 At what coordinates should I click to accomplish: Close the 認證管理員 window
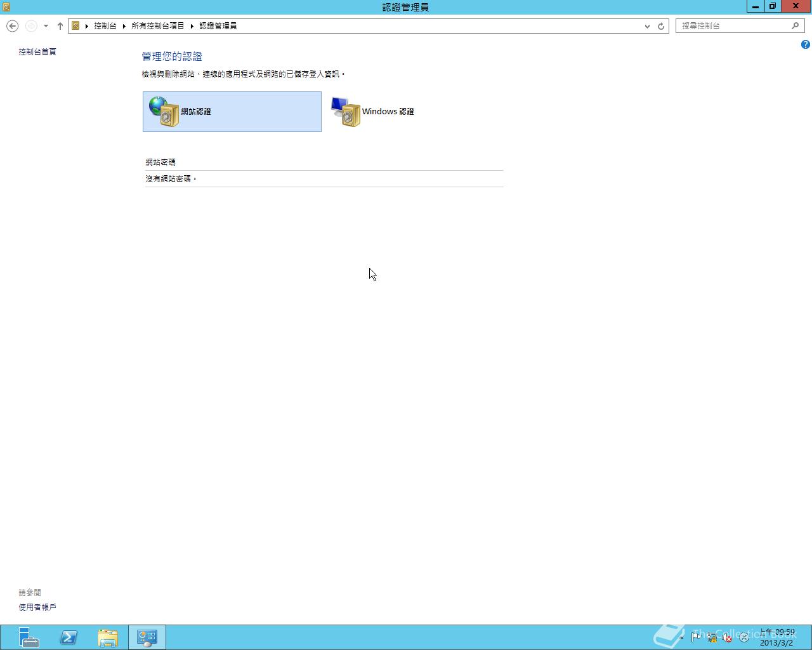[796, 6]
